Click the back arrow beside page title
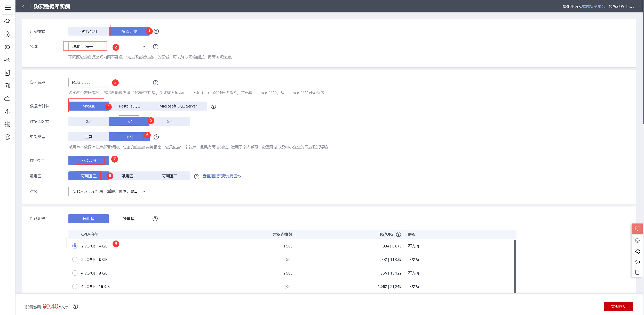The height and width of the screenshot is (315, 644). 23,6
